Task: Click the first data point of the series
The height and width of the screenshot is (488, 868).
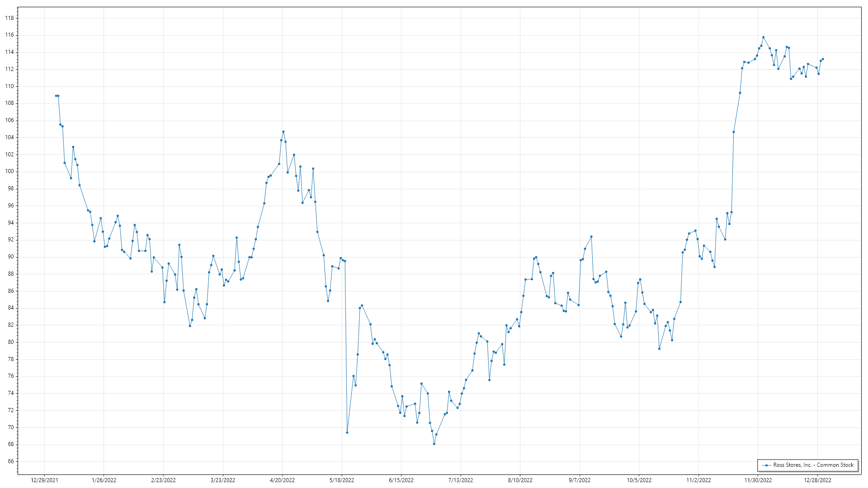Action: 56,96
